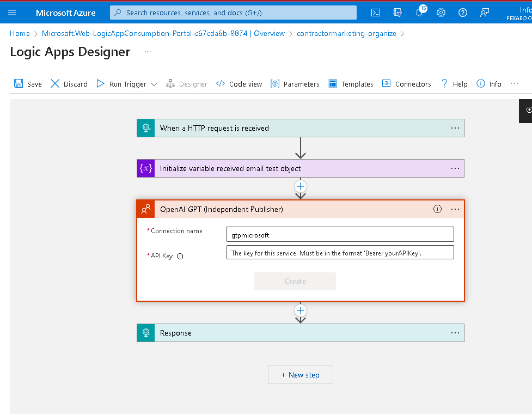
Task: Click into the API Key input field
Action: coord(340,252)
